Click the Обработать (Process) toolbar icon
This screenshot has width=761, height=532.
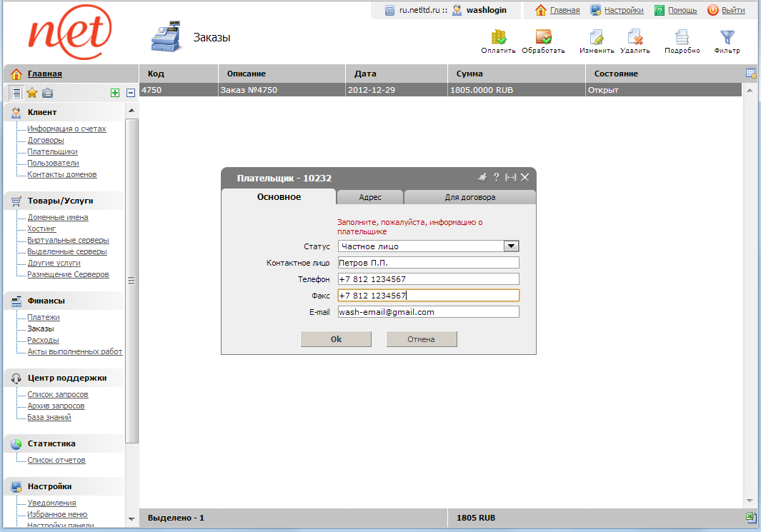click(x=543, y=38)
